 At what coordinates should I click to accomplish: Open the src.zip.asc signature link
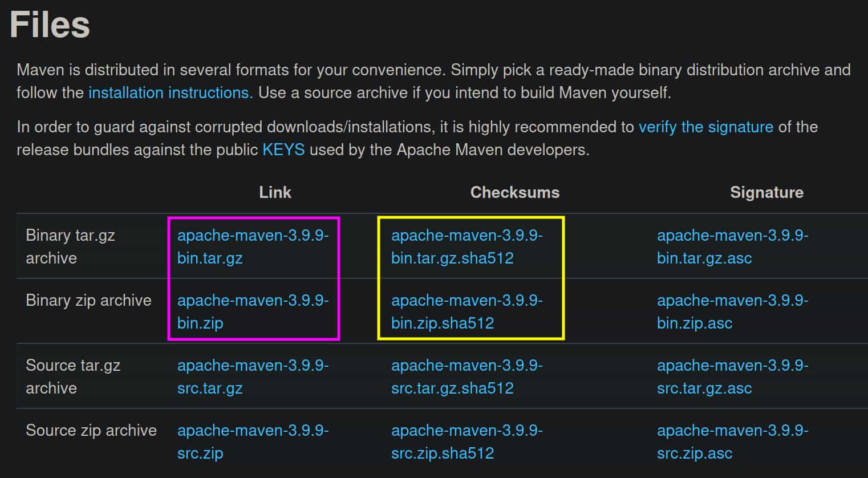pyautogui.click(x=733, y=441)
